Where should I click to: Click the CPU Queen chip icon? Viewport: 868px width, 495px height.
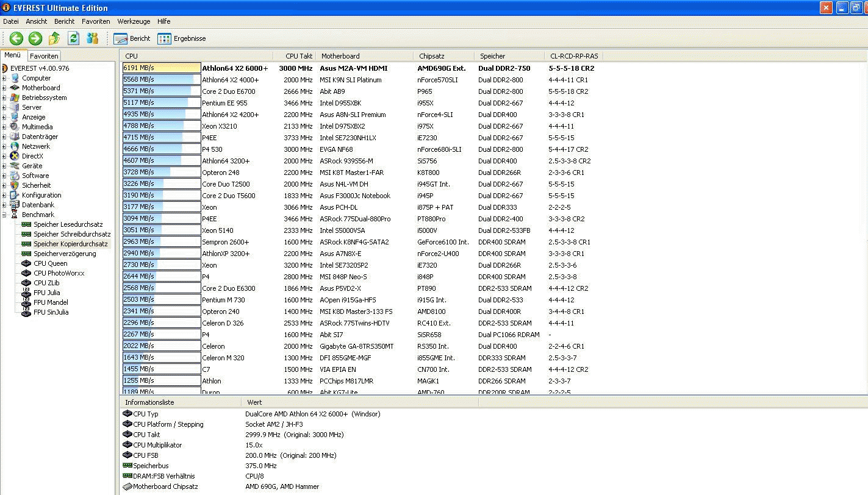26,263
